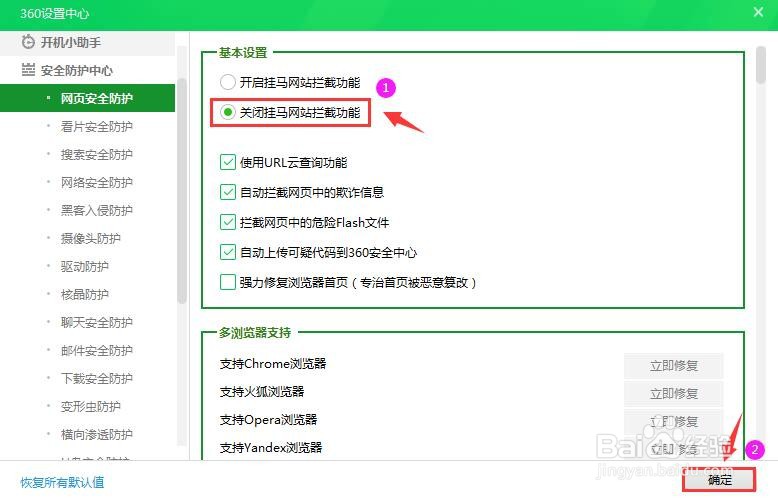Open the 开机小助手 section

[87, 43]
